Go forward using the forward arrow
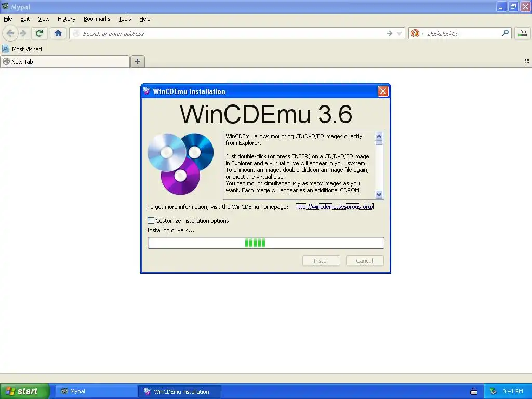The image size is (532, 399). click(x=23, y=33)
